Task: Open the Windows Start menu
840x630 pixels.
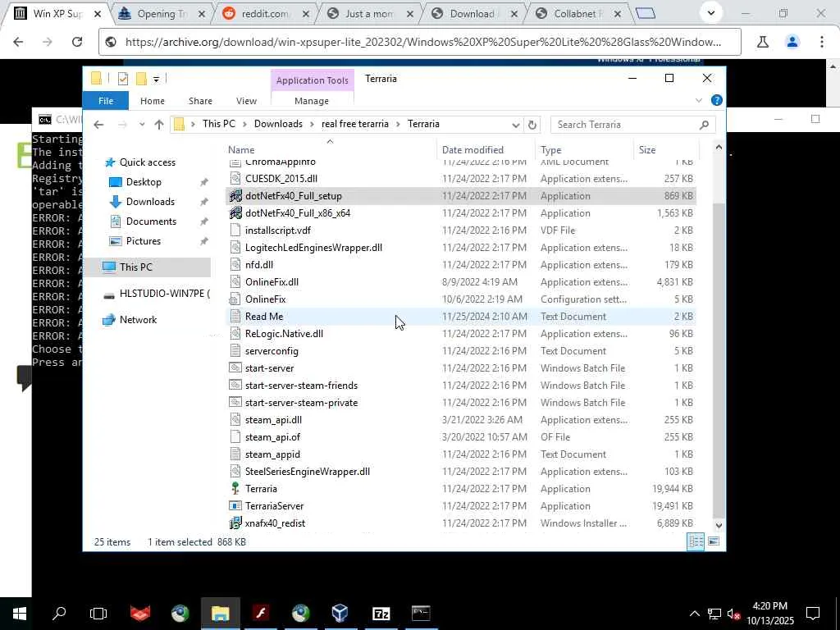Action: pyautogui.click(x=20, y=614)
